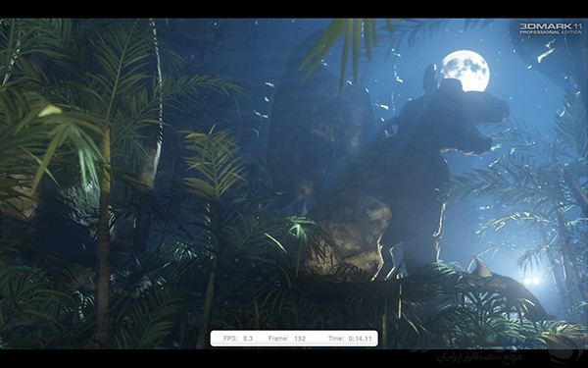The image size is (588, 368).
Task: Click the Frame label in the status bar
Action: click(x=278, y=339)
